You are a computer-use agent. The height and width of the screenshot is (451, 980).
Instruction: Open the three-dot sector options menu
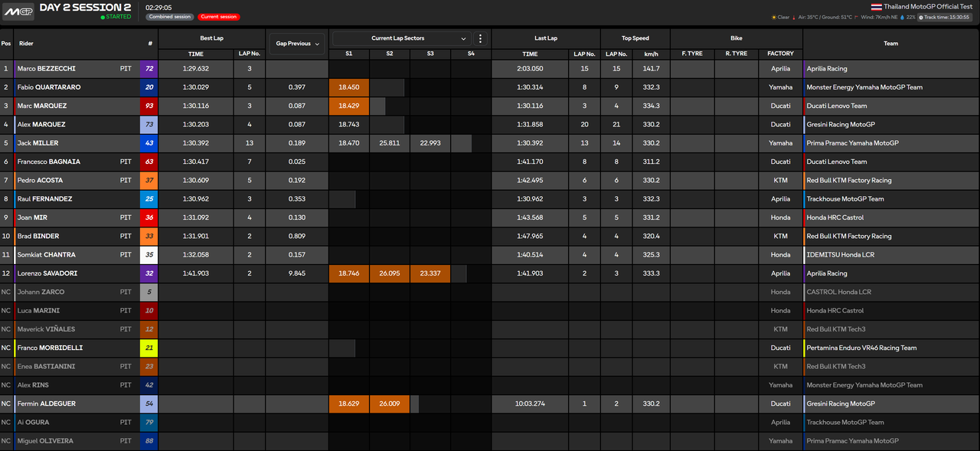tap(481, 38)
